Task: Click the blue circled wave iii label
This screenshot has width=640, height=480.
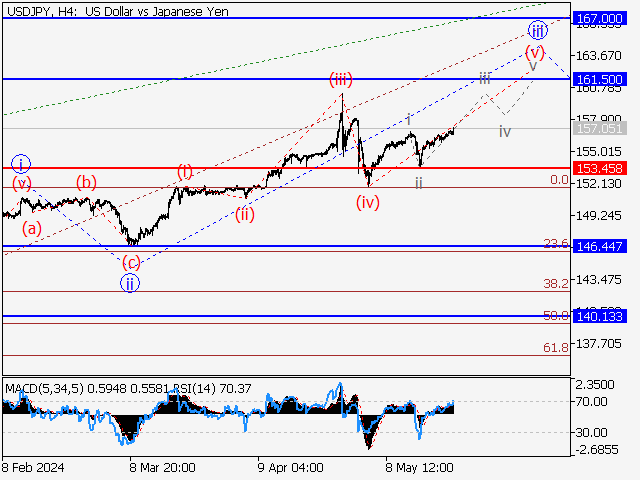Action: [x=538, y=30]
